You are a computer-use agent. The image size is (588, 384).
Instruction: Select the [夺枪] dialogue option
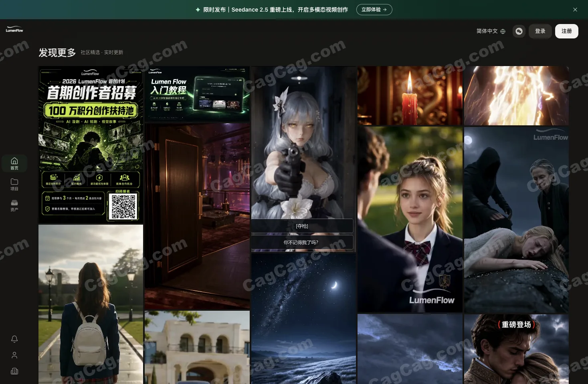(302, 226)
